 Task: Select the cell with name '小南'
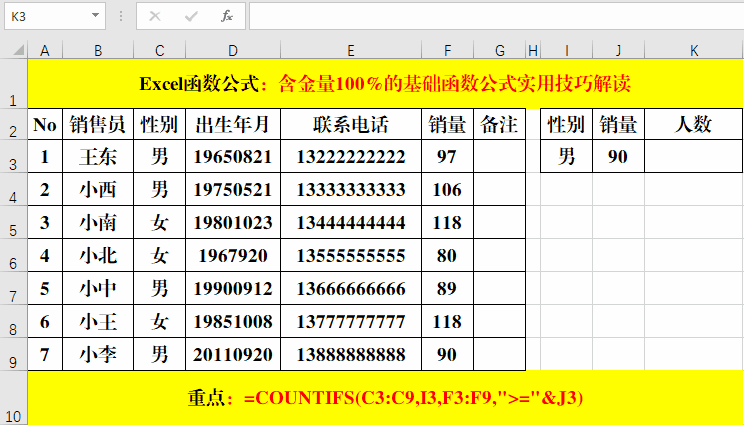coord(98,222)
